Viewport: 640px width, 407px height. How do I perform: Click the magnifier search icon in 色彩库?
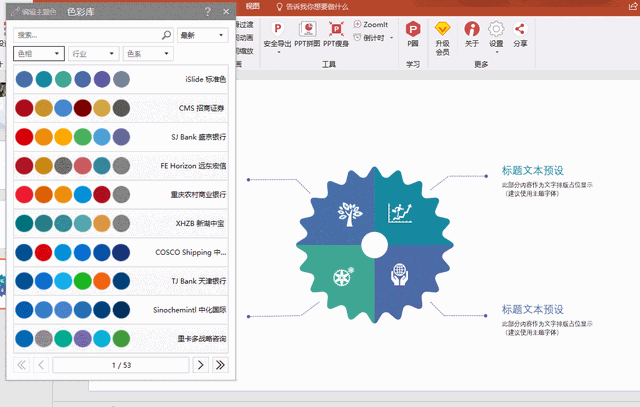click(166, 35)
